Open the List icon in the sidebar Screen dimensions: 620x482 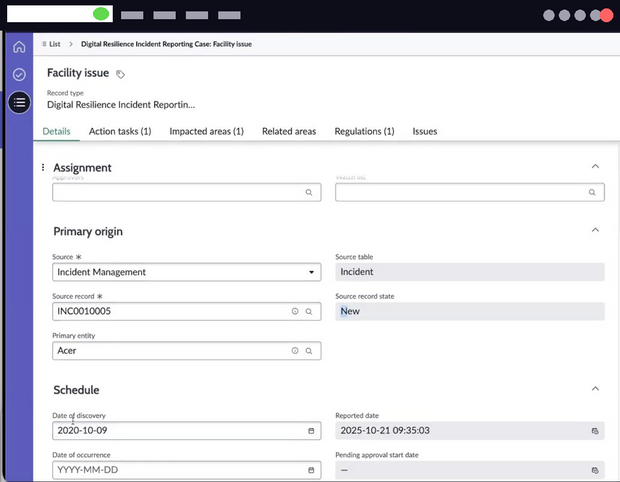19,102
